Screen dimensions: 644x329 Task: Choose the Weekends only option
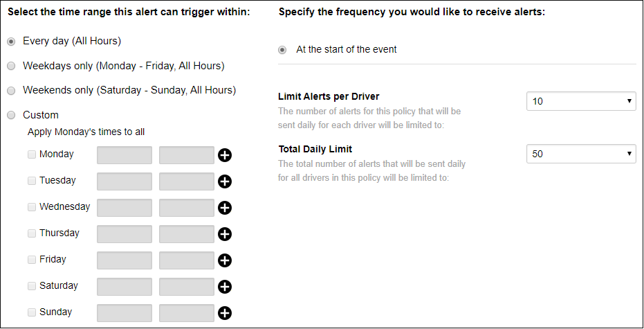[12, 91]
